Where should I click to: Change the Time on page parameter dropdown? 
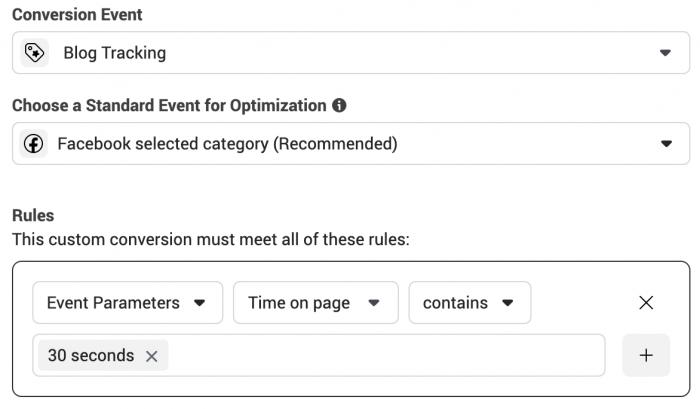(316, 303)
